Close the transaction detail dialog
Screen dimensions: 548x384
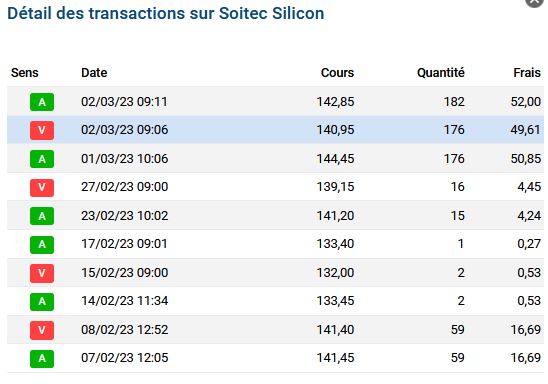pos(535,1)
